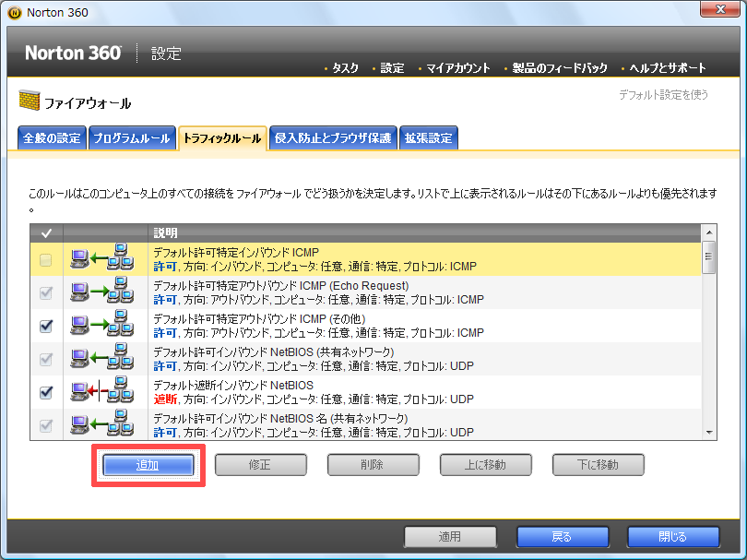Image resolution: width=747 pixels, height=560 pixels.
Task: Click the header checkmark column in rule list
Action: [46, 233]
